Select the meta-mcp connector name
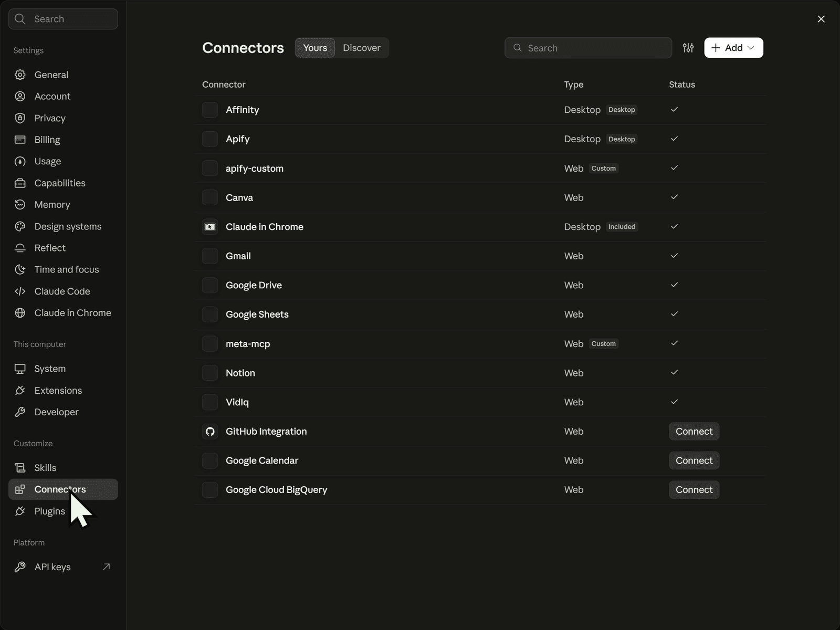Screen dimensions: 840x630 (x=248, y=344)
